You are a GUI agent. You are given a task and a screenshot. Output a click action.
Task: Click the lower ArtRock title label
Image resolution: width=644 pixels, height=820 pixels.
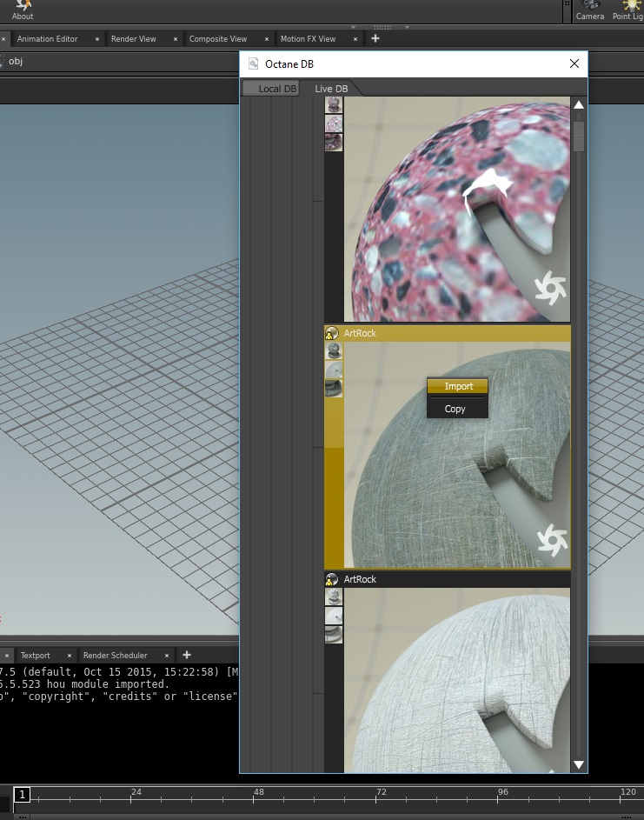[360, 579]
